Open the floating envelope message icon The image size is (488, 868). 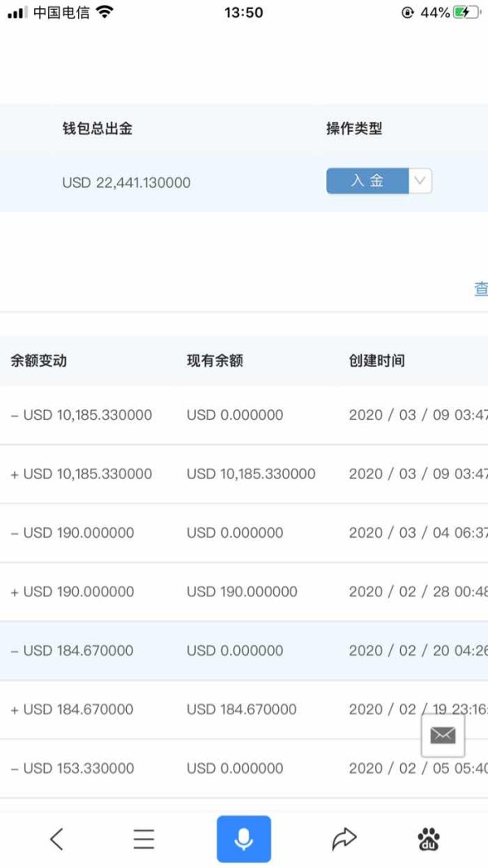tap(443, 735)
